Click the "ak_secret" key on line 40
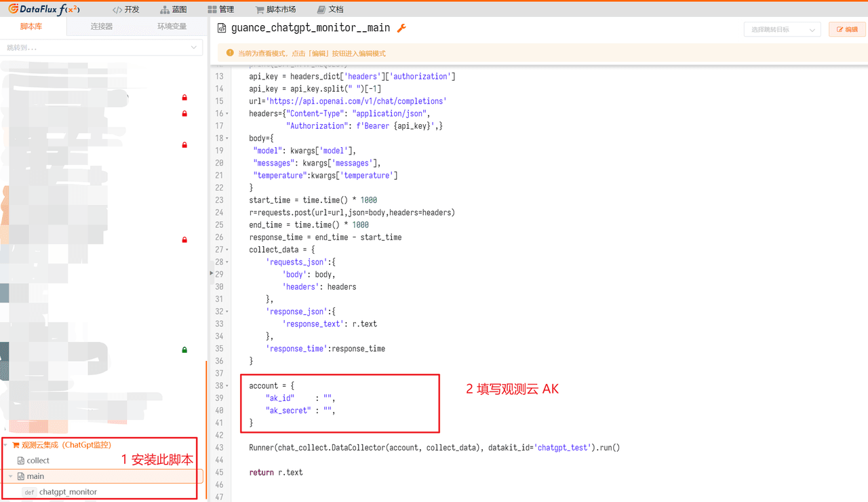Image resolution: width=868 pixels, height=502 pixels. click(288, 410)
